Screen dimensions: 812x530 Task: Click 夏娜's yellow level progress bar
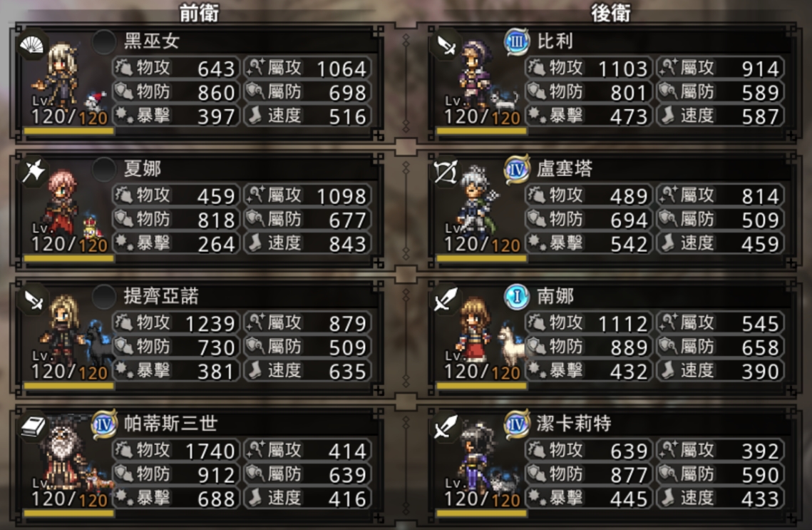pos(68,258)
